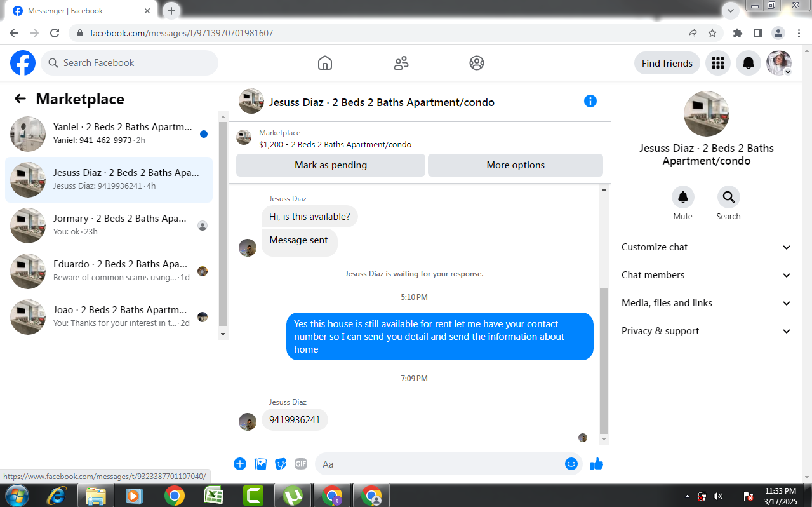Open the $1,200 Marketplace listing link
The image size is (812, 507).
[335, 144]
